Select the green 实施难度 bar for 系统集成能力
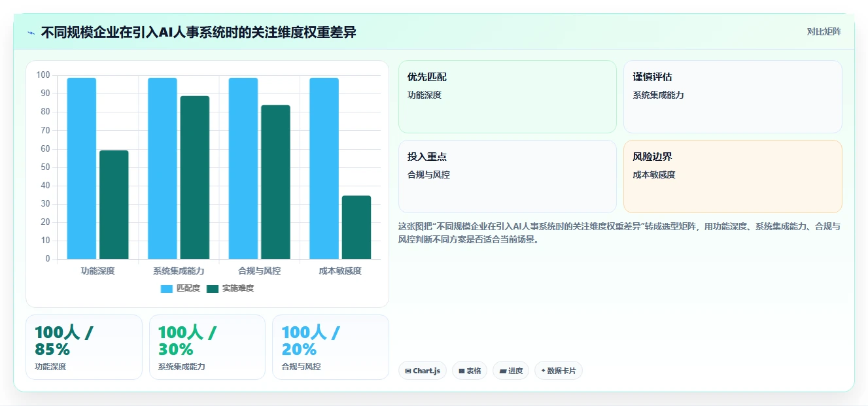This screenshot has height=406, width=868. (x=195, y=178)
